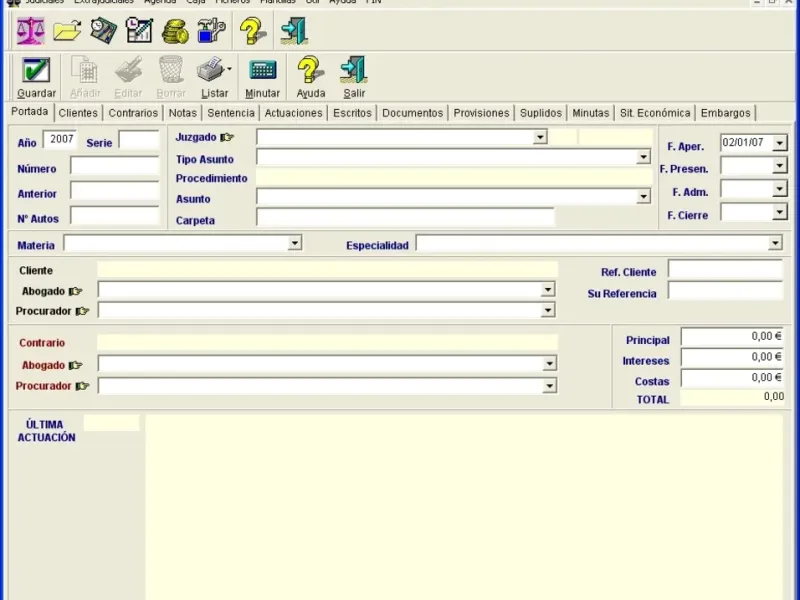
Task: Click the Salir exit door button
Action: point(354,71)
